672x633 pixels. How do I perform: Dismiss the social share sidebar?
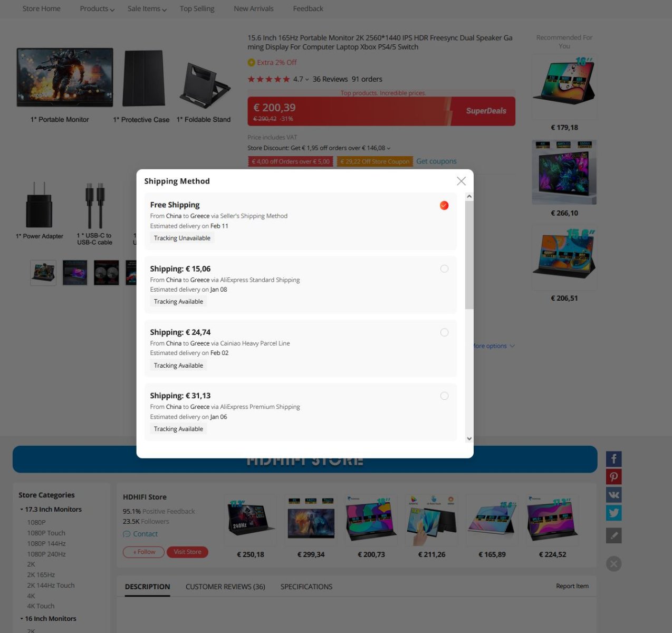[613, 563]
